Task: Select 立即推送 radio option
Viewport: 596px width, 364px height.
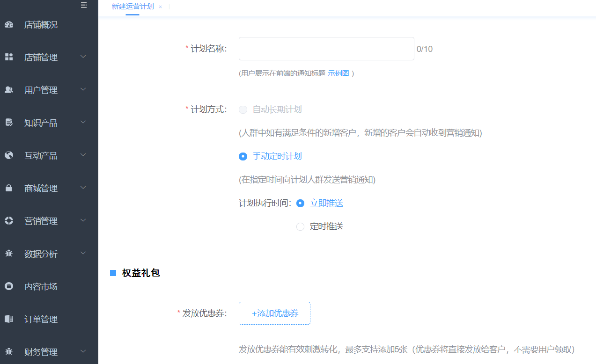Action: (x=301, y=203)
